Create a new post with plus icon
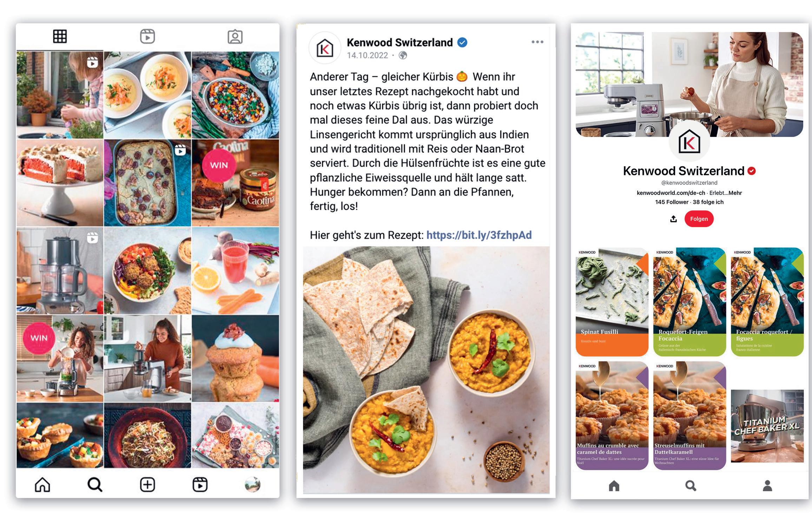Image resolution: width=812 pixels, height=522 pixels. 147,485
